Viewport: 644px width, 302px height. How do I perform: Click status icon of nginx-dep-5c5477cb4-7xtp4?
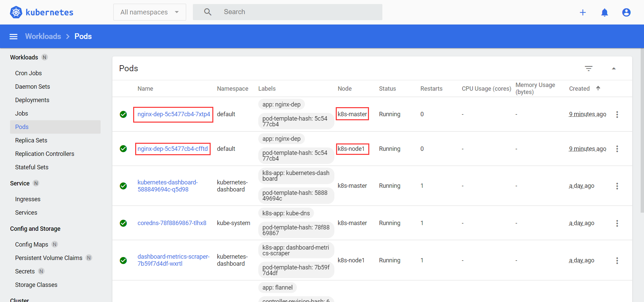[123, 114]
